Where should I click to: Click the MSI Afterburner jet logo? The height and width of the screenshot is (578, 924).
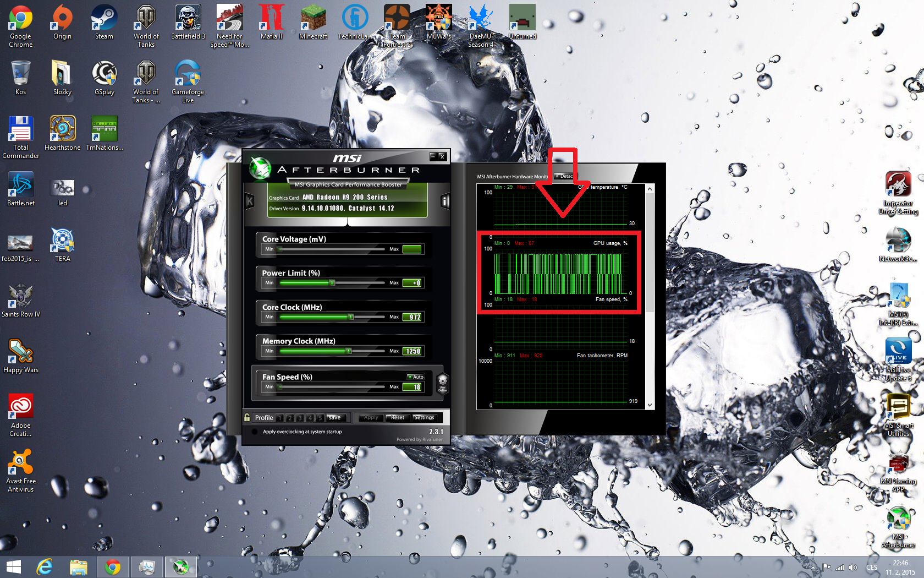pyautogui.click(x=260, y=168)
